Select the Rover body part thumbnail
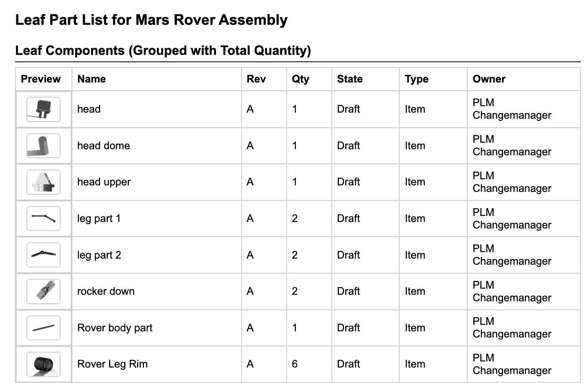 click(x=44, y=328)
